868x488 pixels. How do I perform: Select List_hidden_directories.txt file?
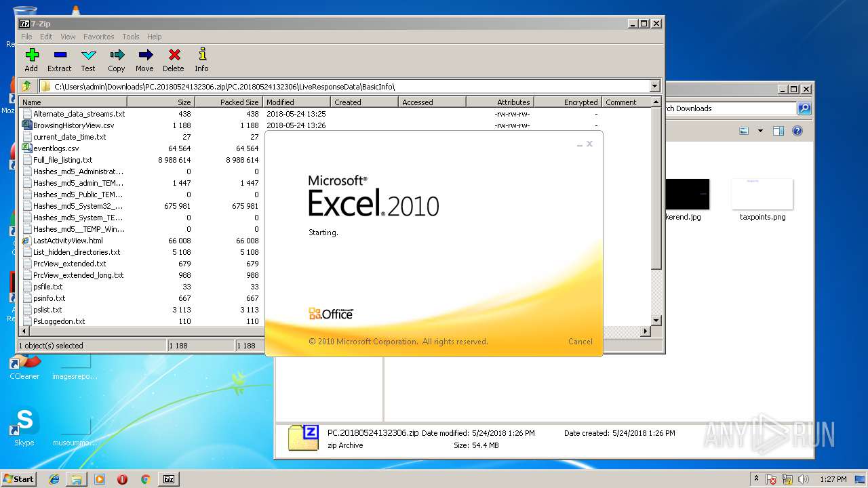point(77,252)
